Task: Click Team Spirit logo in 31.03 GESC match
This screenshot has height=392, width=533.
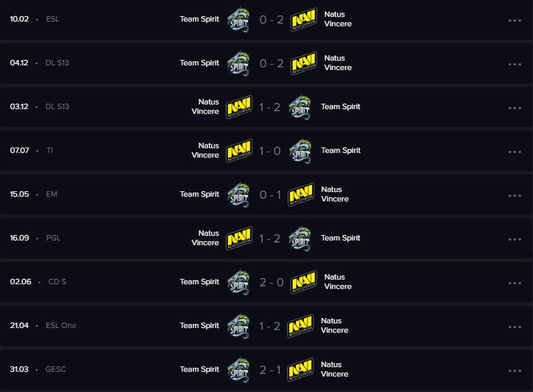Action: [239, 370]
